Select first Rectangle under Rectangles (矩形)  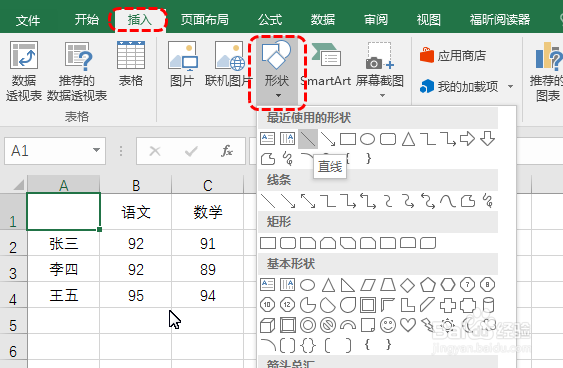point(268,243)
